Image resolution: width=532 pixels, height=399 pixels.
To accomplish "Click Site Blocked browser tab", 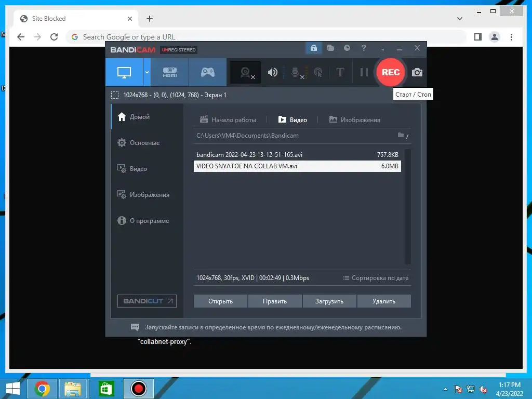I will click(75, 19).
